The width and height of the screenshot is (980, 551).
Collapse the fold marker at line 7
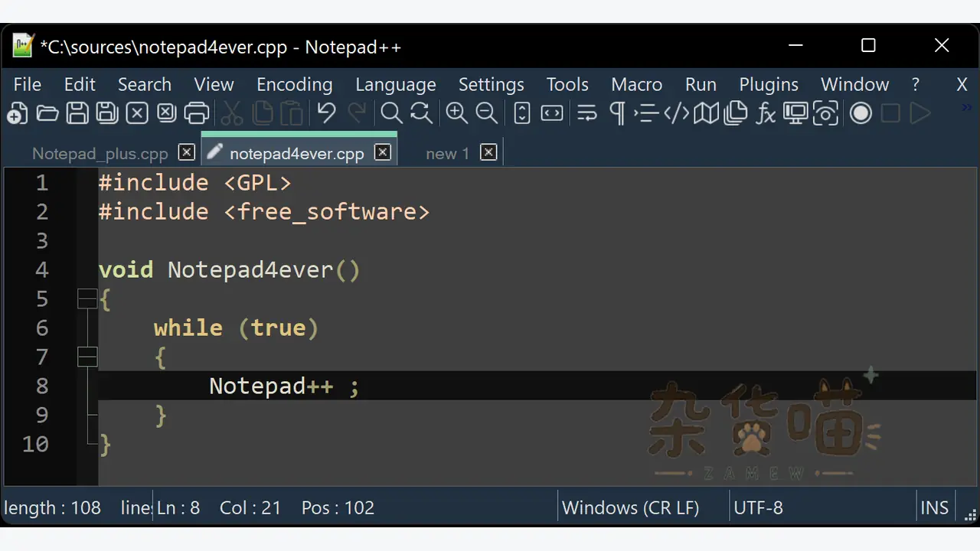(x=87, y=357)
